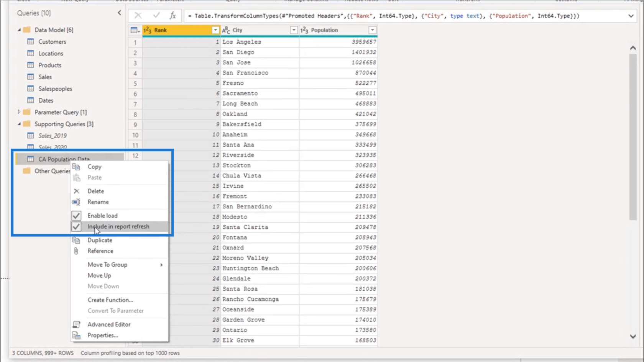Click the Supporting Queries folder icon
Screen dimensions: 644x362
click(x=26, y=124)
